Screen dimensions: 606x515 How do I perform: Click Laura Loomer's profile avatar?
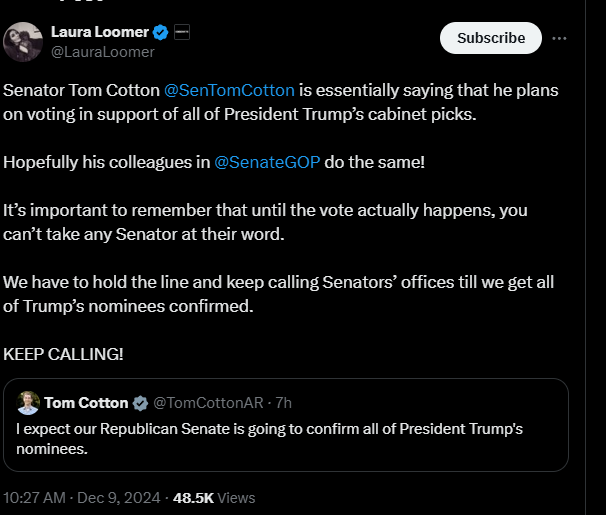(24, 40)
